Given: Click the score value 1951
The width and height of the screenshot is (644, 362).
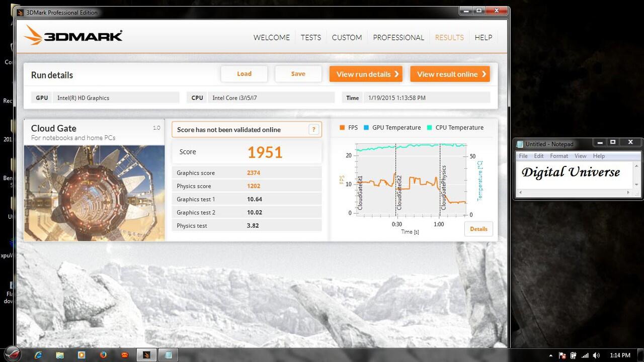Looking at the screenshot, I should point(265,152).
